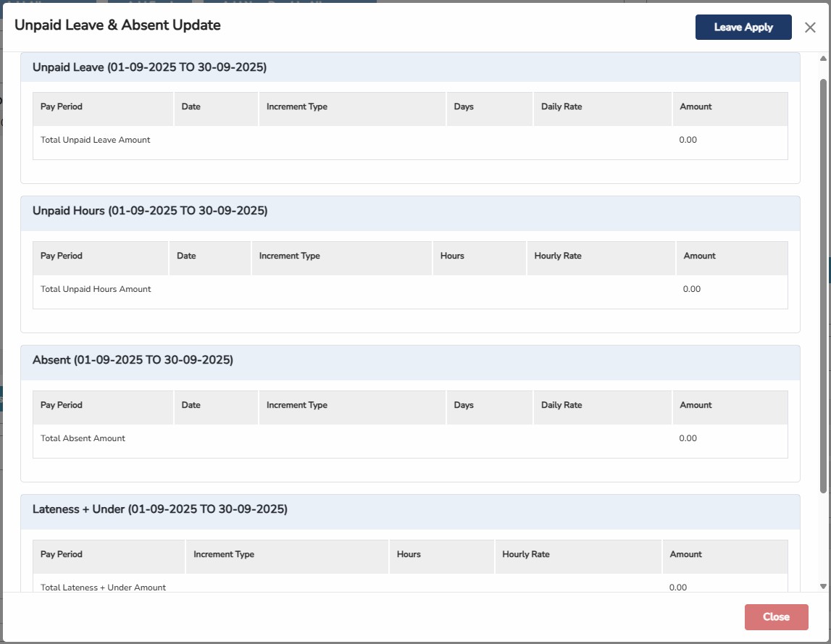The image size is (831, 644).
Task: Click the dialog title Unpaid Leave & Absent Update
Action: coord(117,25)
